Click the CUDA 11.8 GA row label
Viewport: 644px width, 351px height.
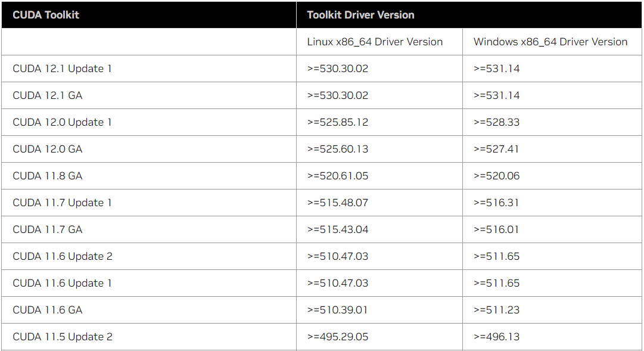click(47, 176)
